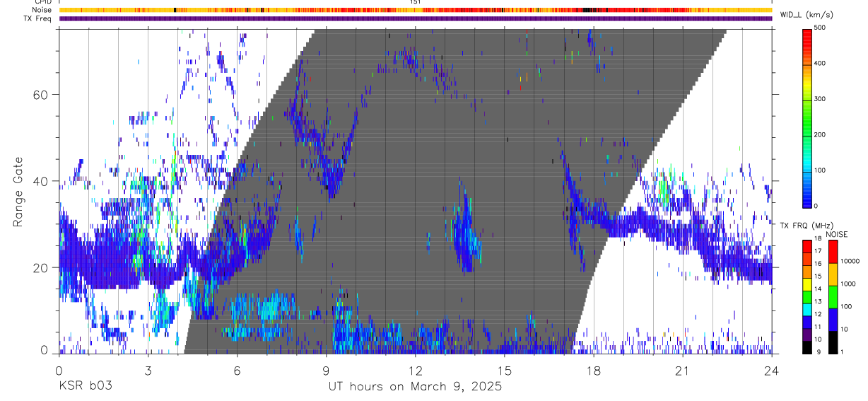Click the 'NOISE' legend title
This screenshot has width=868, height=401.
tap(836, 234)
